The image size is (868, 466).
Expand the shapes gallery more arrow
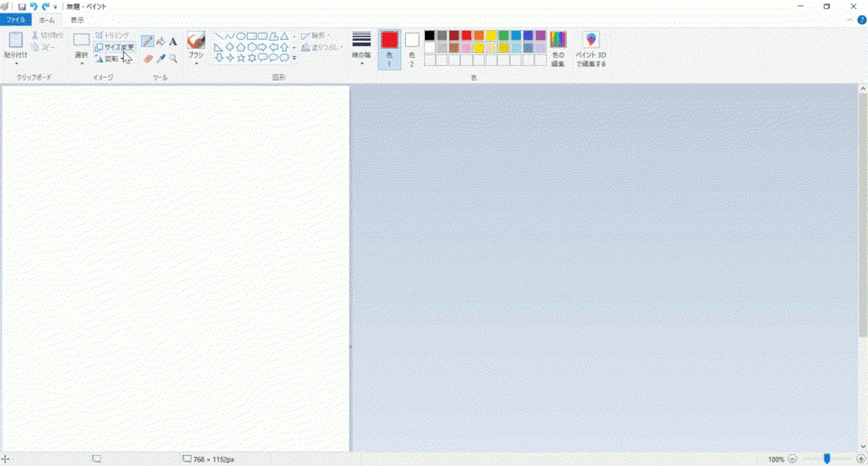coord(294,59)
